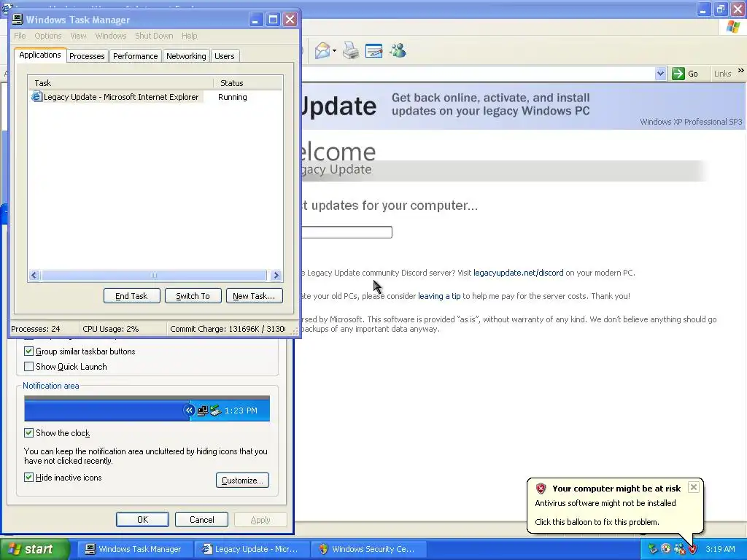Click the Switch To button
The image size is (747, 560).
193,296
